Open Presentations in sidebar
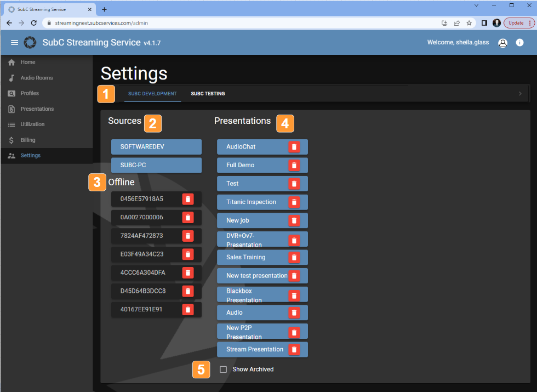The image size is (537, 392). (x=47, y=109)
